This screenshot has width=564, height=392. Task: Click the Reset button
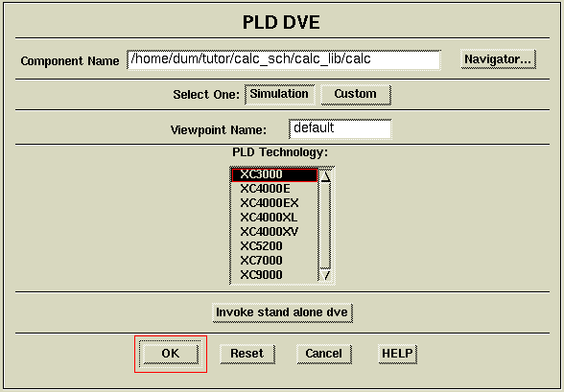pyautogui.click(x=247, y=354)
